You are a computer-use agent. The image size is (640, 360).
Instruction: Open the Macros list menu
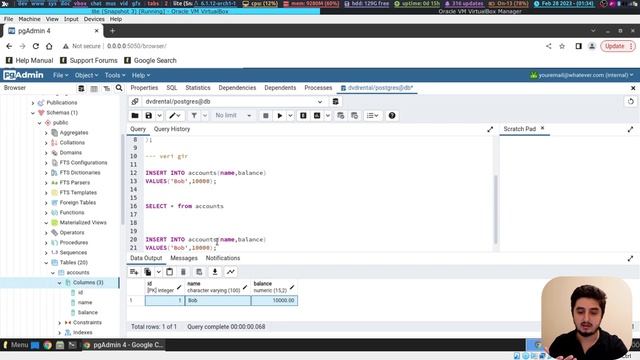point(372,116)
